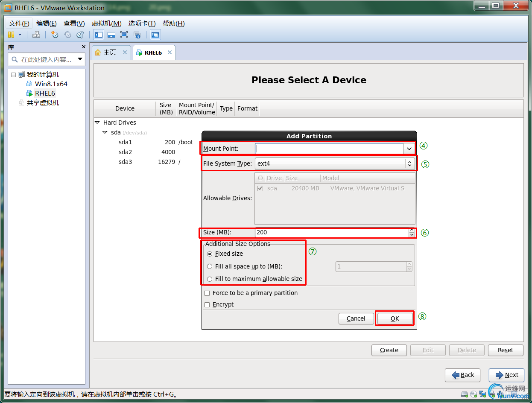Image resolution: width=532 pixels, height=403 pixels.
Task: Click the Format column header
Action: tap(248, 108)
